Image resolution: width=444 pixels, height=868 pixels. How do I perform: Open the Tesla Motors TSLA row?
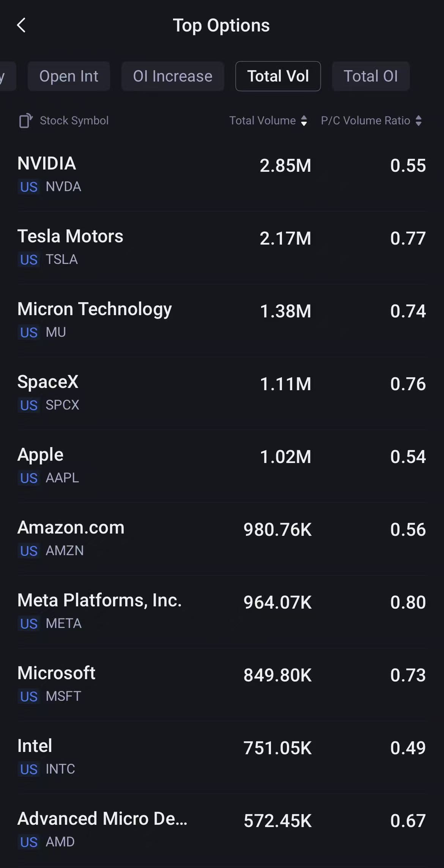[x=222, y=248]
